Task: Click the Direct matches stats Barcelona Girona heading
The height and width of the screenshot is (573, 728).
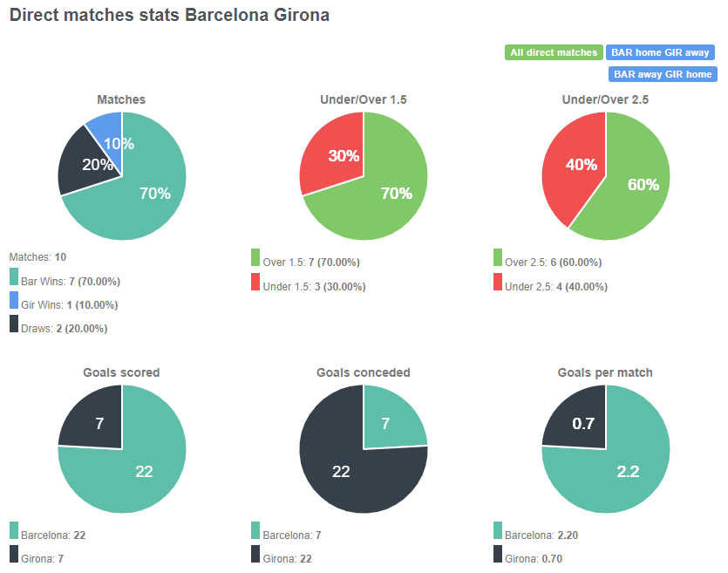Action: point(168,15)
